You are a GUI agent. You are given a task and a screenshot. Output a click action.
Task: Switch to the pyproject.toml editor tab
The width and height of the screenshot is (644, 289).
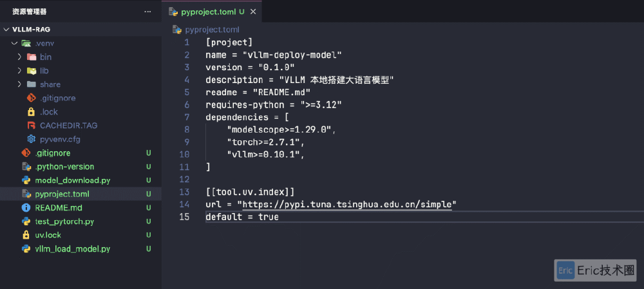[x=206, y=12]
